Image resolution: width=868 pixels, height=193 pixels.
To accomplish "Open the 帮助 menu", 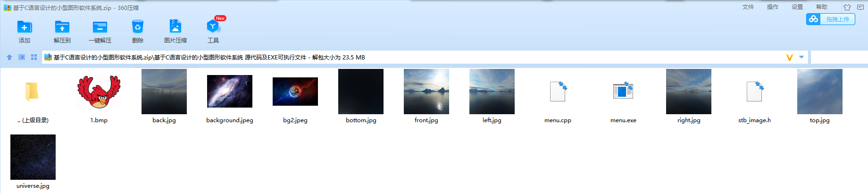I will coord(822,7).
